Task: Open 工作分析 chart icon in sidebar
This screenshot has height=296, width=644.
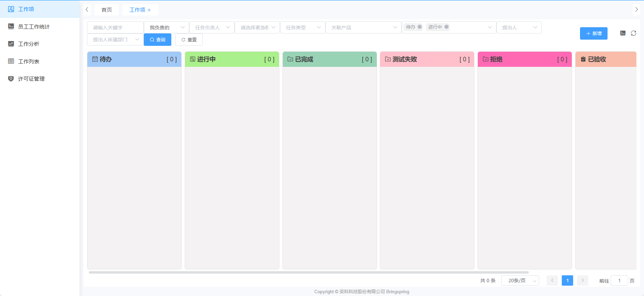Action: click(x=11, y=44)
